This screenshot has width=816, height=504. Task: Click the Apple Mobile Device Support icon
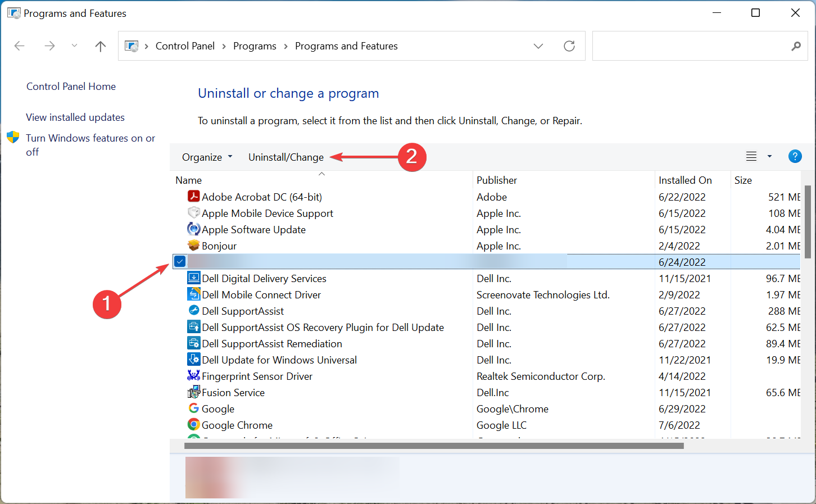193,212
